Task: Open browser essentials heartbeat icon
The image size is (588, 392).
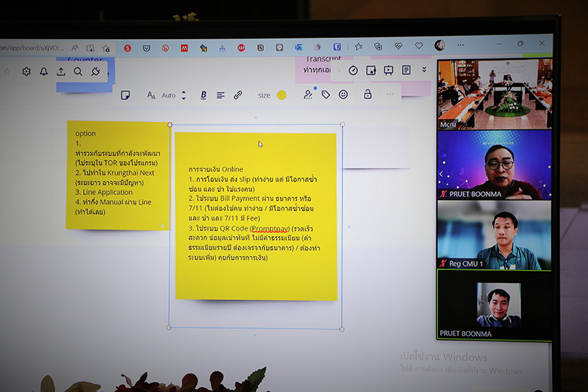Action: click(398, 46)
